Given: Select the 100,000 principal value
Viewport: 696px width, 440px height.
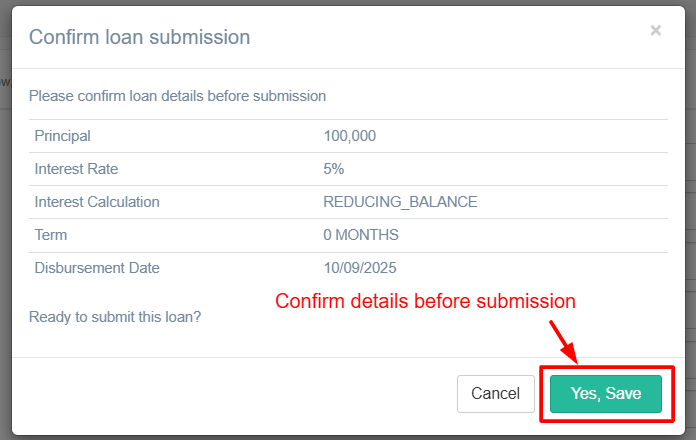Looking at the screenshot, I should pos(350,135).
